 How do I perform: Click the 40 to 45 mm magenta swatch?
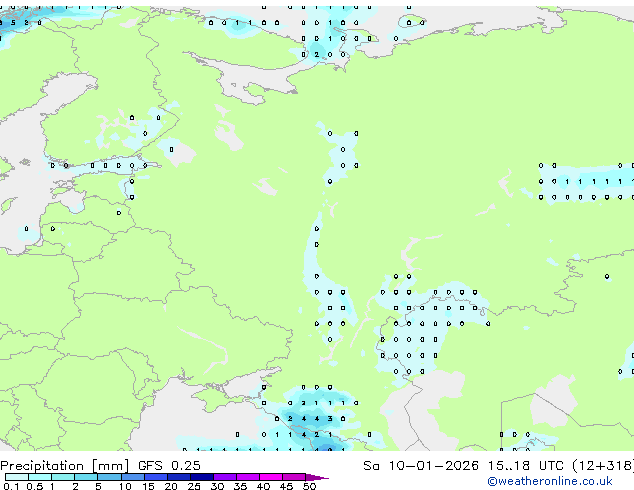[x=271, y=477]
